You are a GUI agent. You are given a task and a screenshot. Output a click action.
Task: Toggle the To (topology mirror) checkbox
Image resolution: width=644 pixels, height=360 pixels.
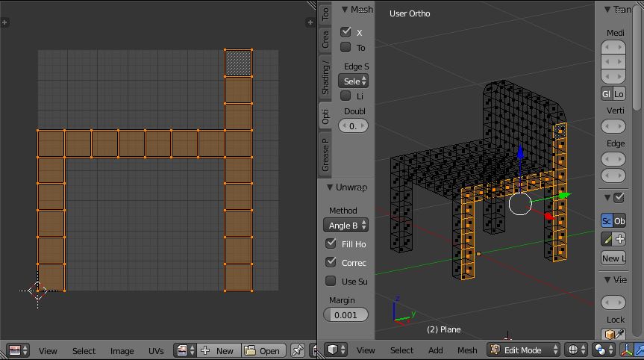pos(346,47)
